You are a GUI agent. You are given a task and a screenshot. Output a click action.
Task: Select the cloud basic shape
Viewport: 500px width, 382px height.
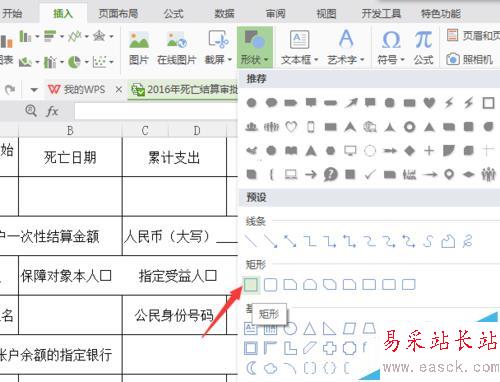click(x=270, y=368)
